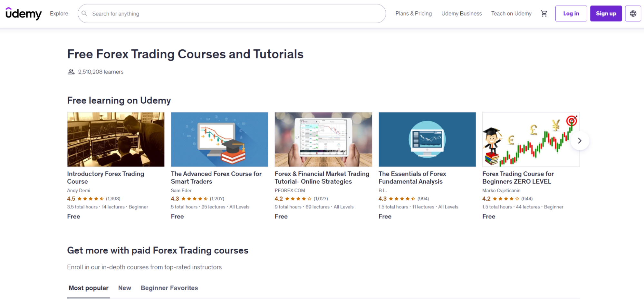Click Forex & Financial Market Trading title
Screen dimensions: 644x301
[322, 178]
